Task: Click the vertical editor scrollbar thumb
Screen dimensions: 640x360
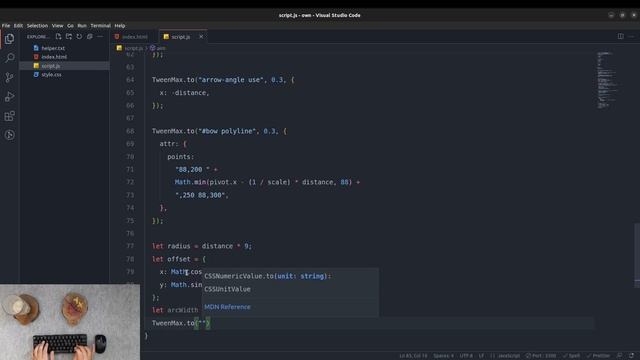Action: pos(637,256)
